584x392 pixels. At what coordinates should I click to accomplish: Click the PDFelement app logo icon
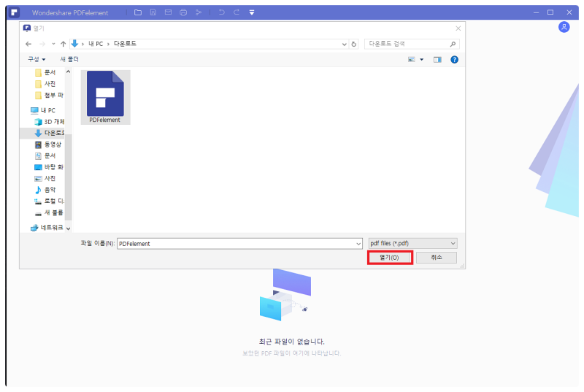[x=14, y=12]
